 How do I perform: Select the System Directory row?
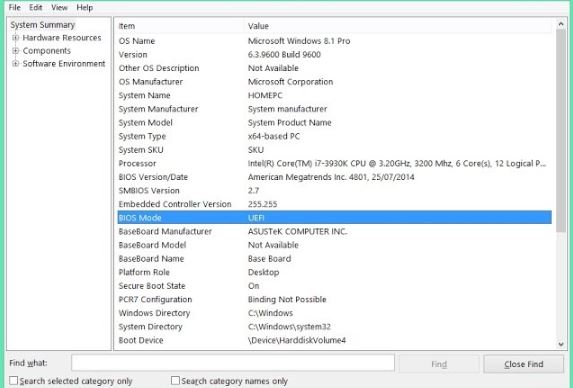pos(334,326)
